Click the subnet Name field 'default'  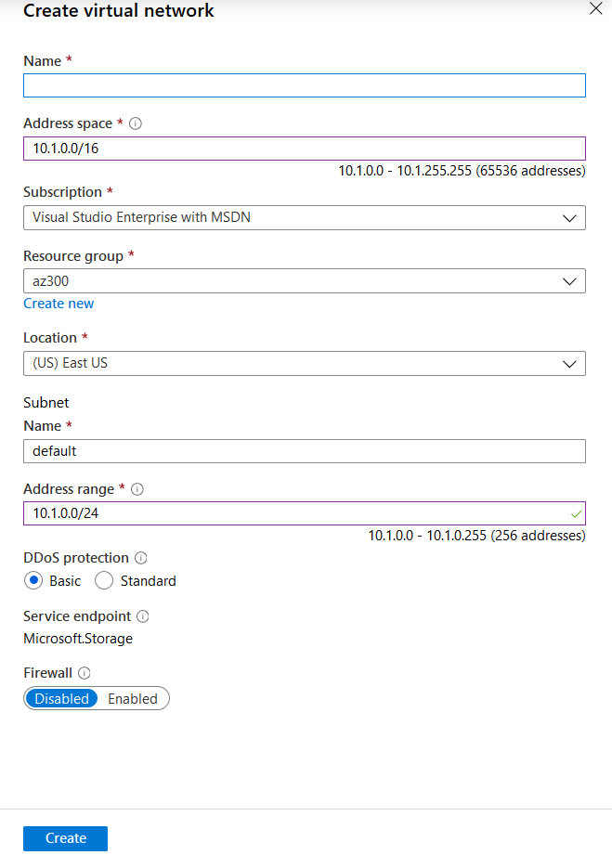click(x=304, y=451)
